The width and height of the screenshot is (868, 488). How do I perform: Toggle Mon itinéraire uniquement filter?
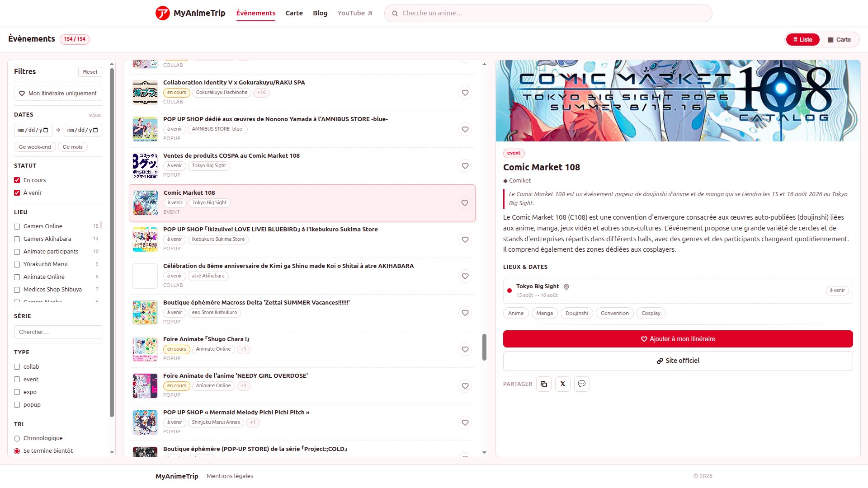click(58, 94)
